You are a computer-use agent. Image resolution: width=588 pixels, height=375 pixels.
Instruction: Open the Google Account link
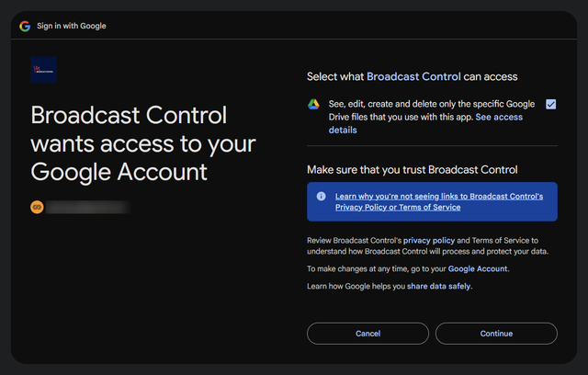(478, 269)
